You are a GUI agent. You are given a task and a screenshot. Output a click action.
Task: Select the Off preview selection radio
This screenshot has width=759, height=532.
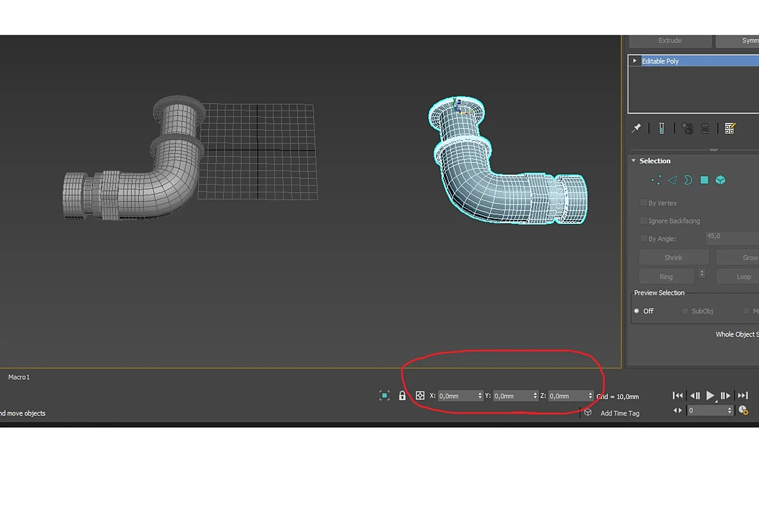[637, 311]
